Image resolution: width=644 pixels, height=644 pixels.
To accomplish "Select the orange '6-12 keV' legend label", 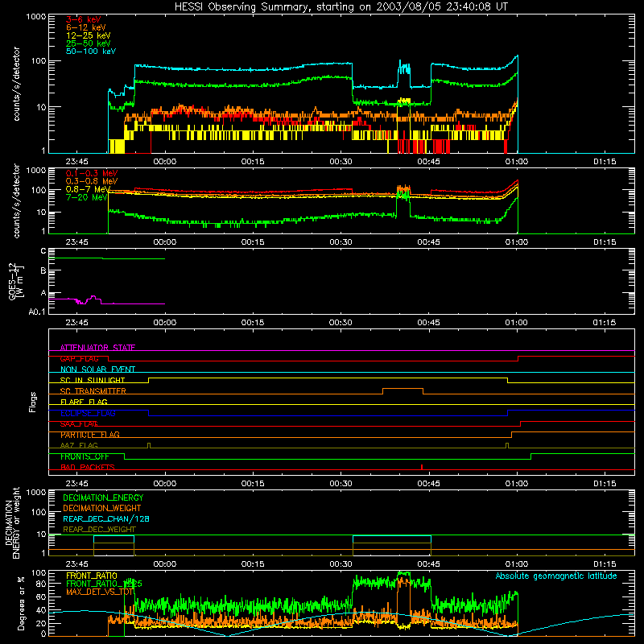I will pos(86,27).
